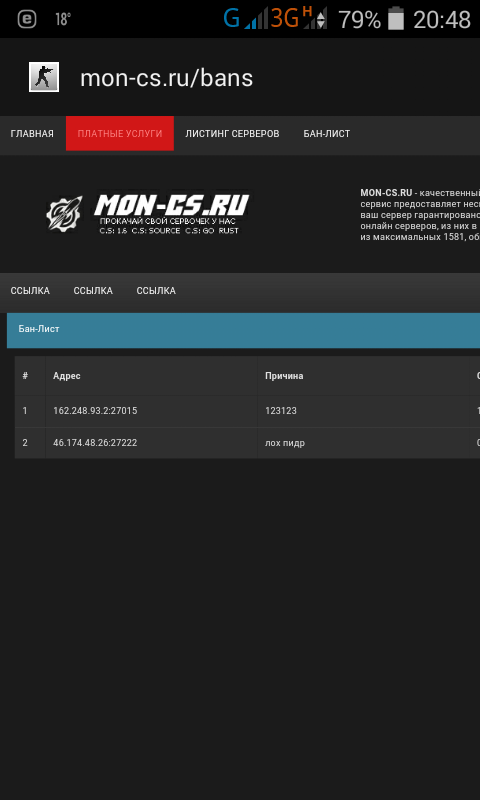
Task: Tap the G network signal icon
Action: tap(245, 19)
